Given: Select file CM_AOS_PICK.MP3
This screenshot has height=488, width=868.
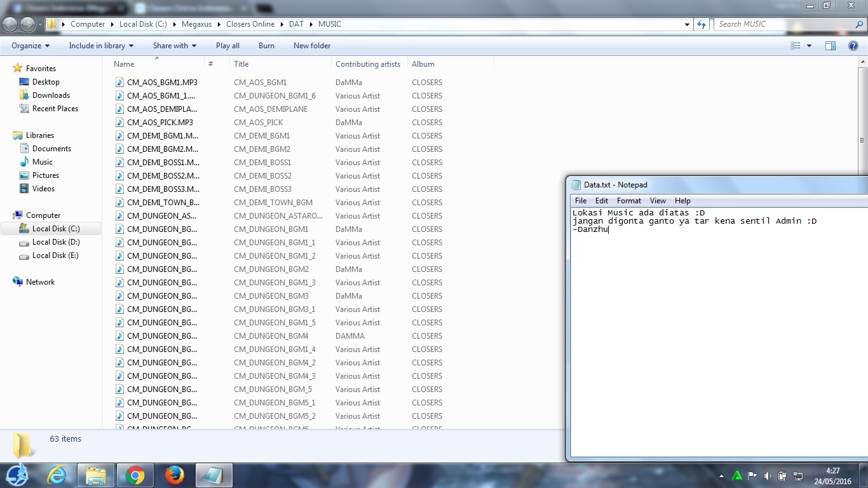Looking at the screenshot, I should 159,123.
